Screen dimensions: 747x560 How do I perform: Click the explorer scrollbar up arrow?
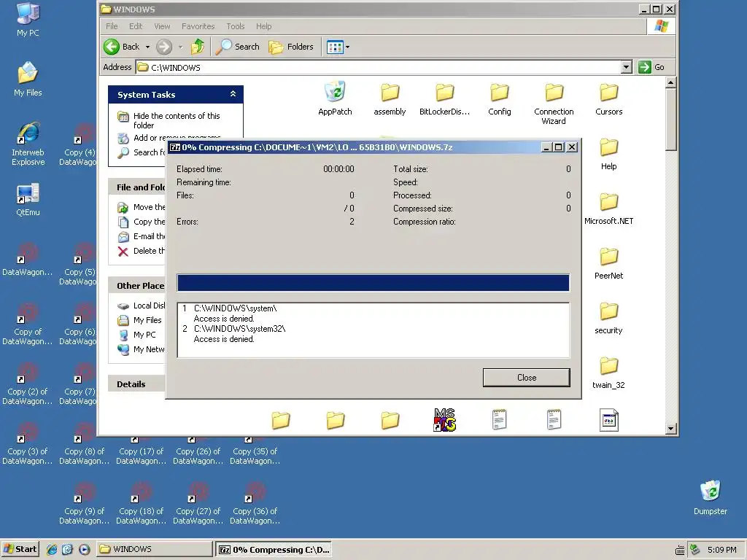[671, 83]
